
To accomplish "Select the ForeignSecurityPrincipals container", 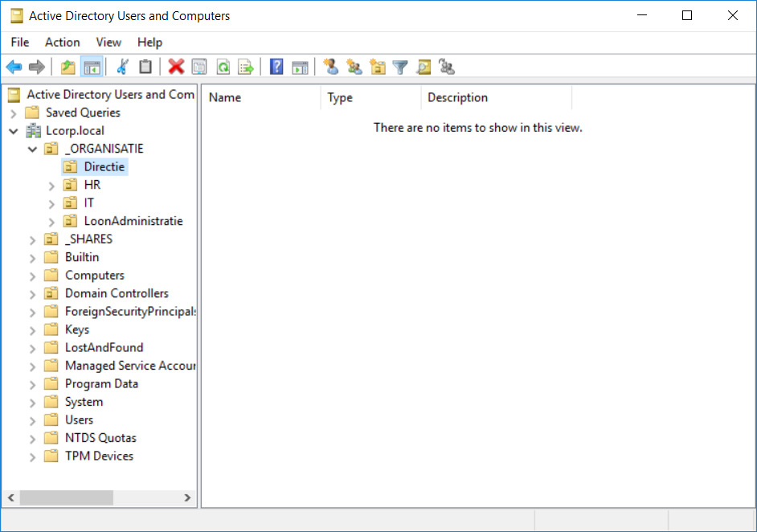I will (x=130, y=311).
